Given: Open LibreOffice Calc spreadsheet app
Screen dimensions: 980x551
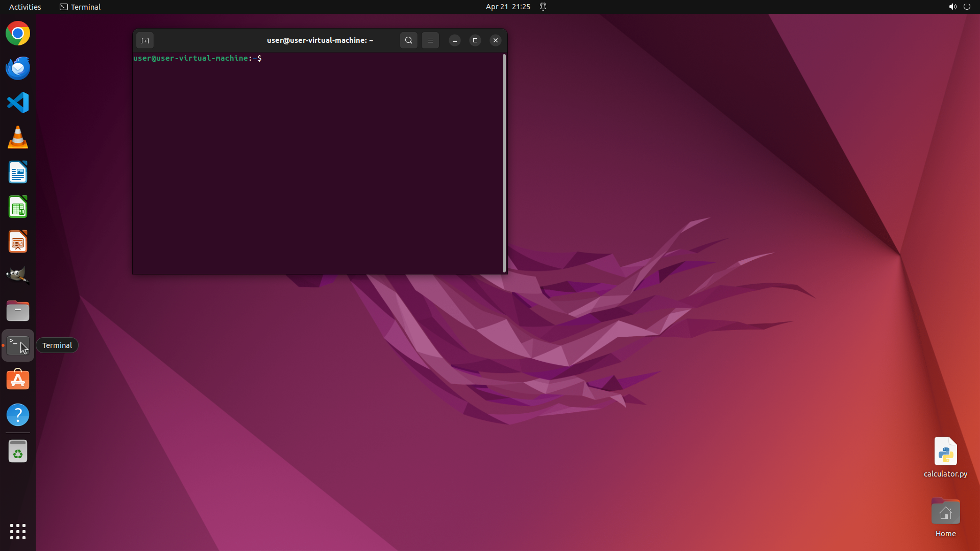Looking at the screenshot, I should coord(18,207).
